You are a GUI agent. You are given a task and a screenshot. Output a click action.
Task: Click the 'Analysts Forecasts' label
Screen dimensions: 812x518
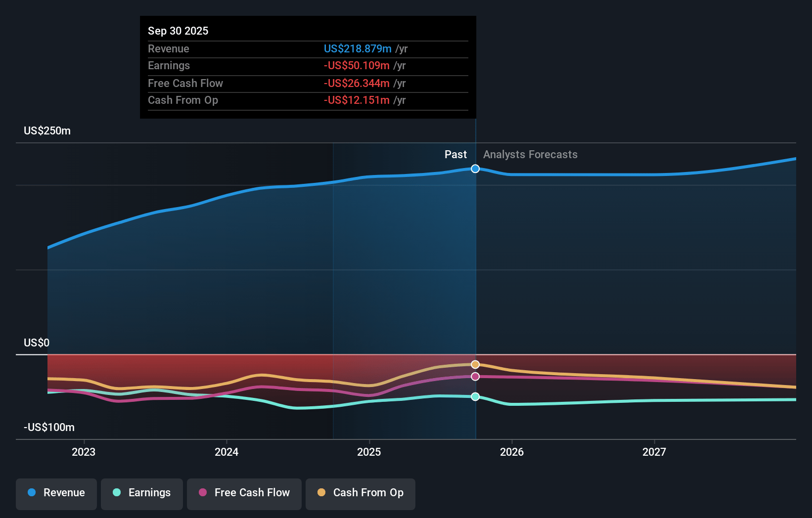click(530, 155)
